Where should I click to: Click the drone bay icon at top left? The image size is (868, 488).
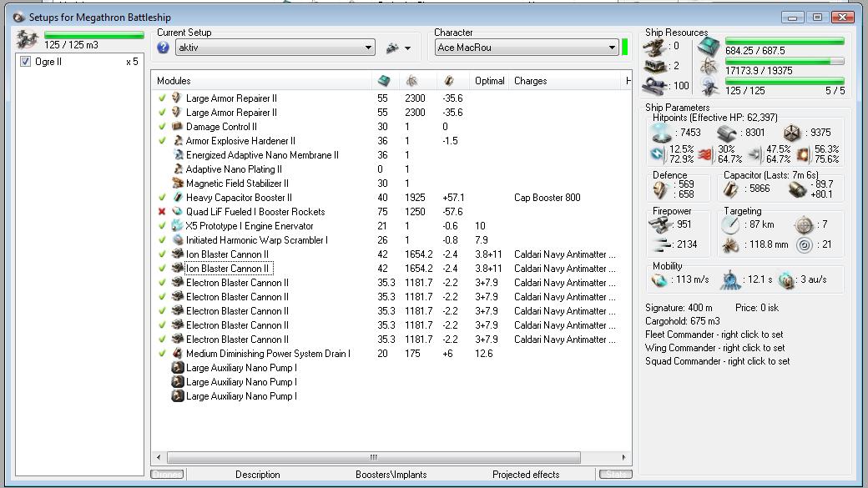27,39
